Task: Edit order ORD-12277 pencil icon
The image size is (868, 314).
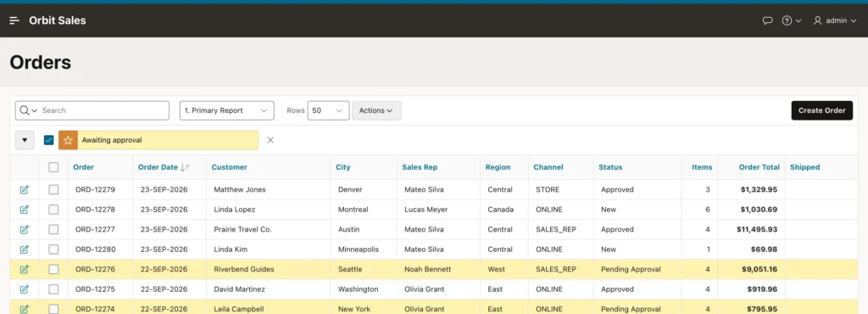Action: [x=24, y=230]
